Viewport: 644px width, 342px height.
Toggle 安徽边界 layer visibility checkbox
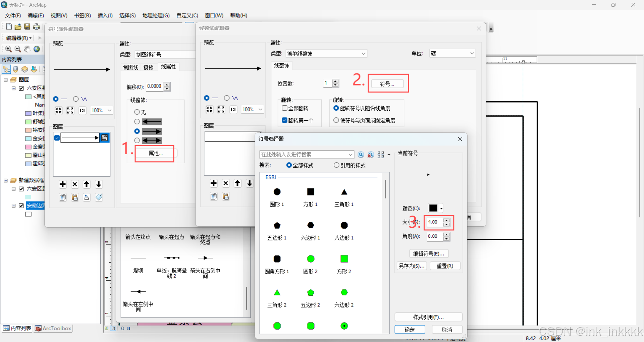pyautogui.click(x=21, y=206)
